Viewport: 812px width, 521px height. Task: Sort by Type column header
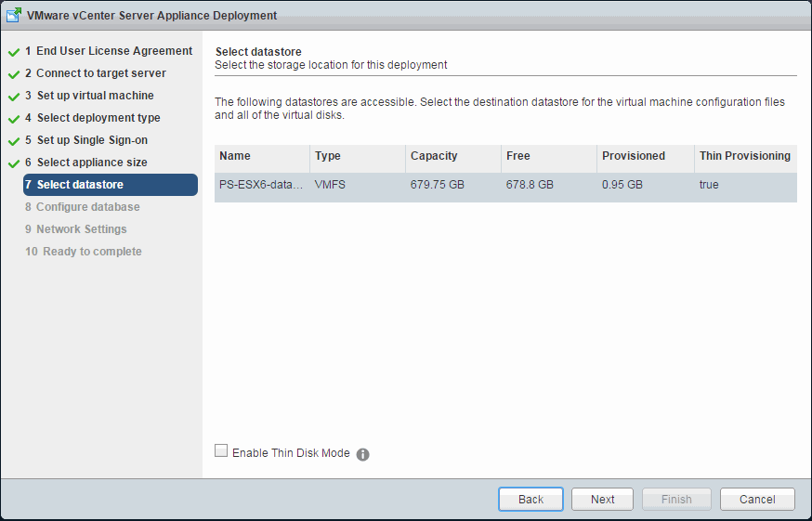pos(357,156)
